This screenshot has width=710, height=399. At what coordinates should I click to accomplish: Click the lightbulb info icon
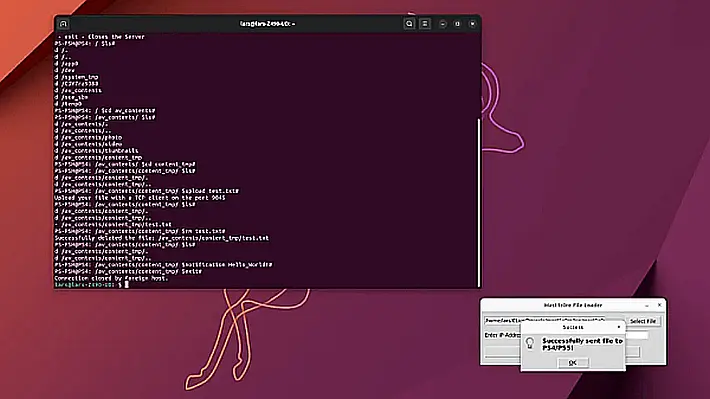click(x=530, y=343)
